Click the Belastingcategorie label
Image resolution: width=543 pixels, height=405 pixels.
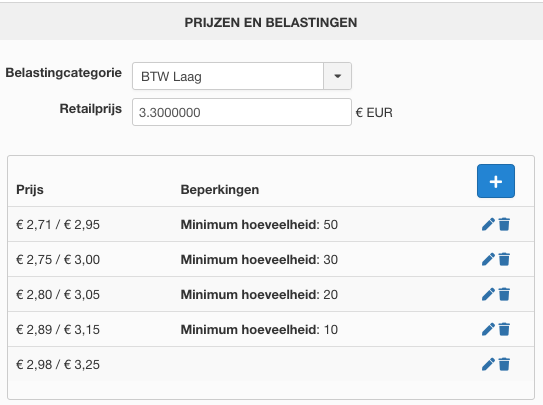(x=63, y=73)
